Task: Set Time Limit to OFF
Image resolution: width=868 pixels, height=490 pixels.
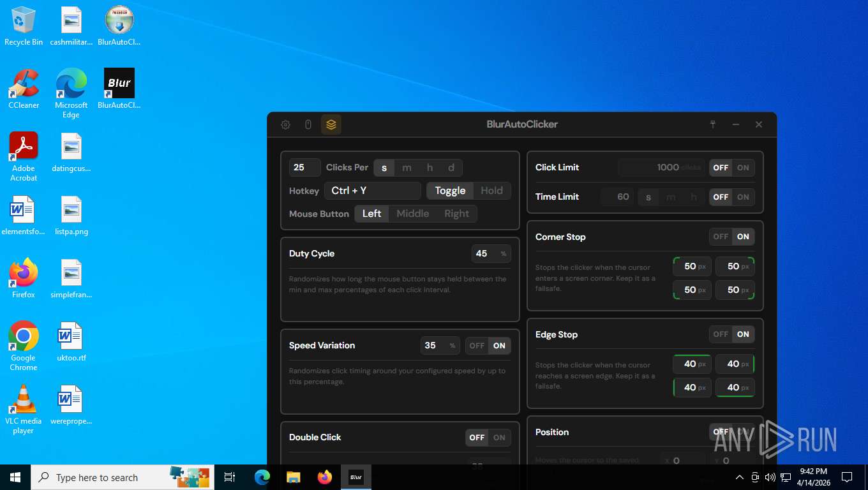Action: point(721,197)
